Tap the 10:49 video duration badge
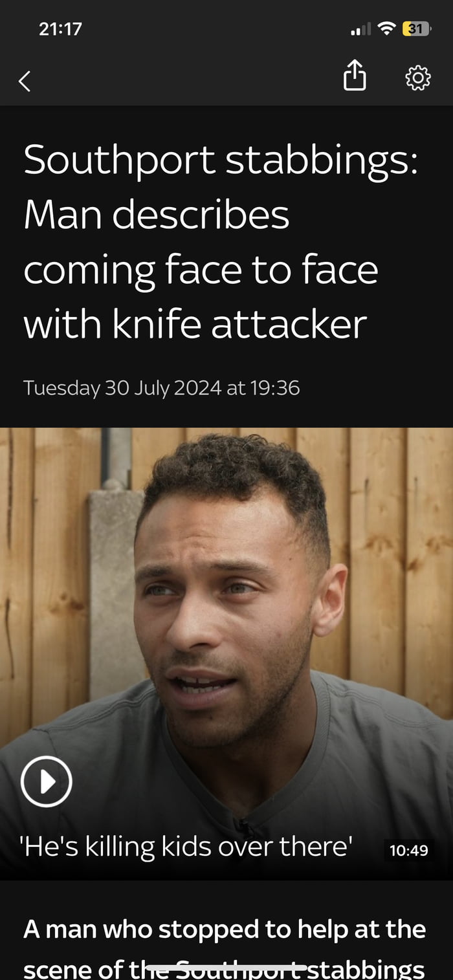Image resolution: width=453 pixels, height=980 pixels. [408, 850]
